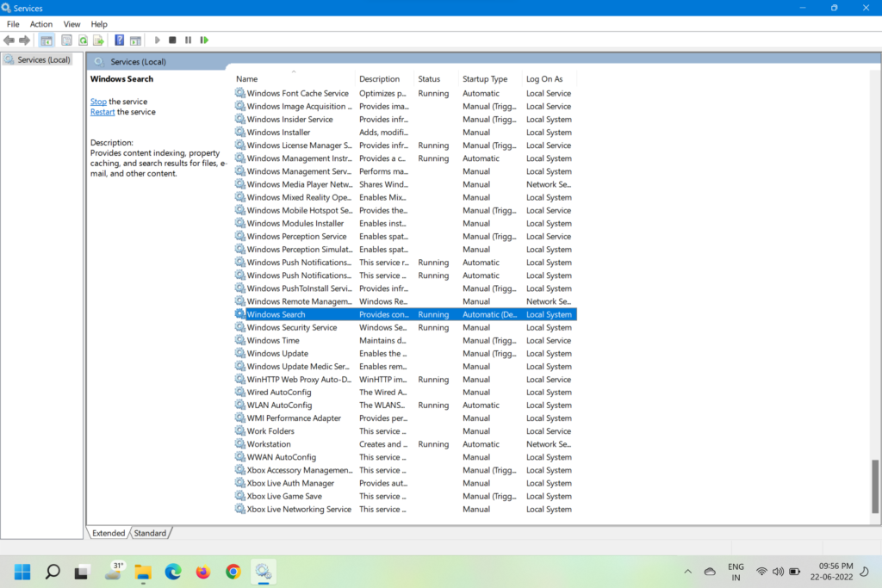Click the Properties toolbar icon
The image size is (882, 588).
[66, 40]
